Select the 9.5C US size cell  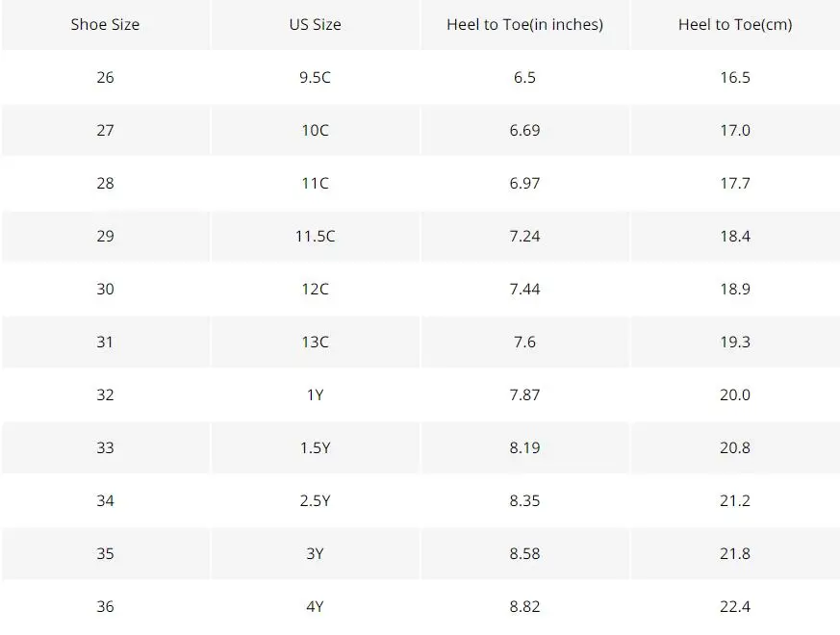coord(315,77)
